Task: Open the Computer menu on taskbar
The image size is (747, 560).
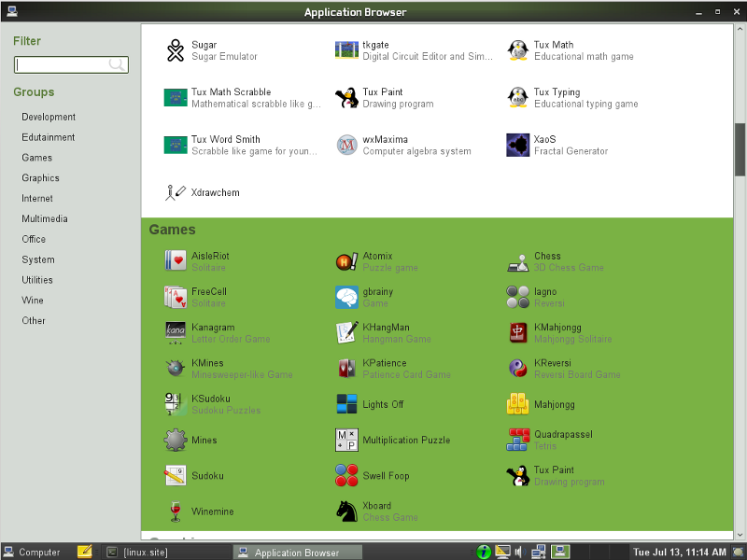Action: pyautogui.click(x=31, y=552)
